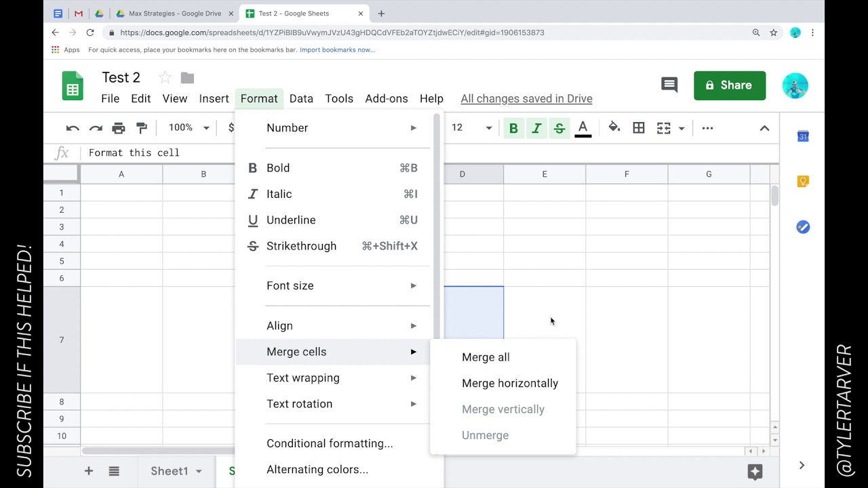Click the text color icon
This screenshot has width=868, height=488.
pyautogui.click(x=583, y=128)
